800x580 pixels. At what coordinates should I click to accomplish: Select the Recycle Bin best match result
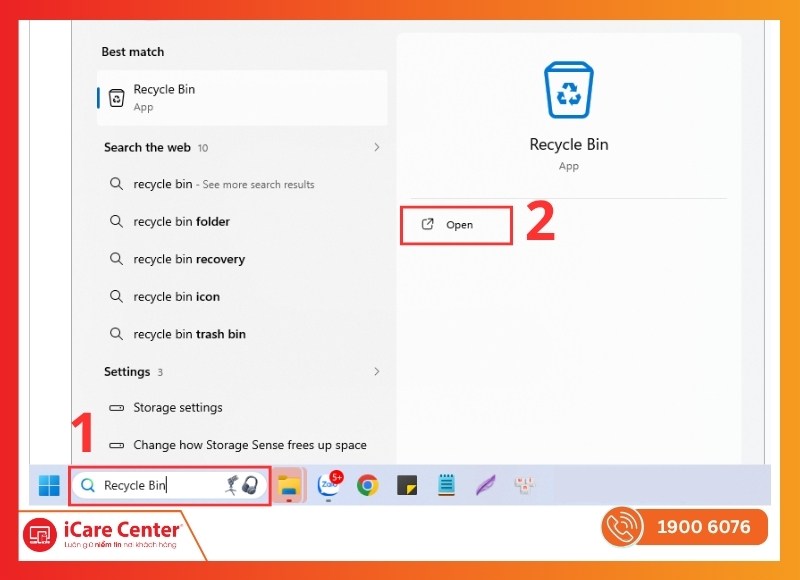[x=241, y=97]
